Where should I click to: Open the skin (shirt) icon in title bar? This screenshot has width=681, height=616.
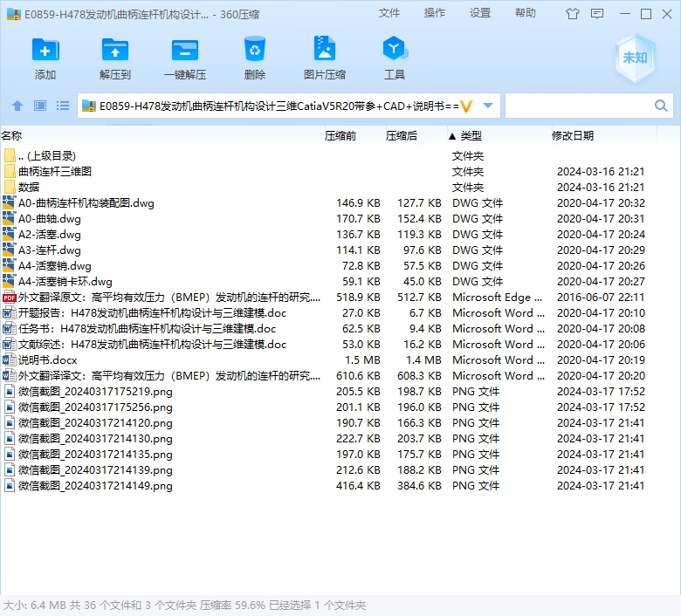point(573,14)
